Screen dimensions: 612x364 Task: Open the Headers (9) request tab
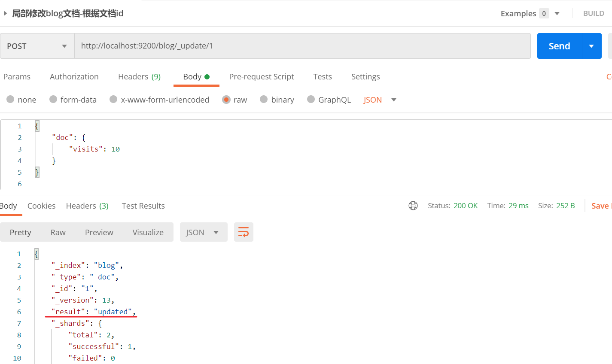pyautogui.click(x=139, y=76)
